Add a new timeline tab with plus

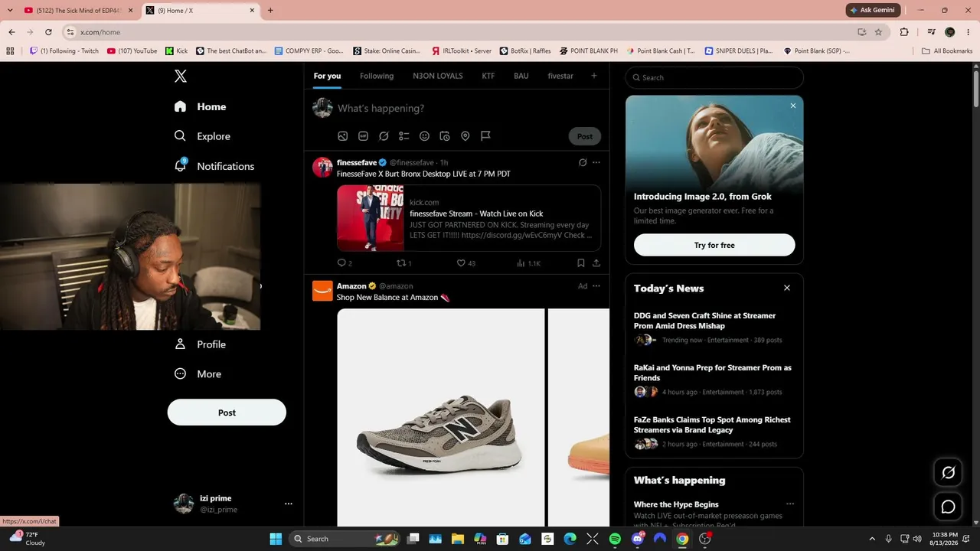[x=593, y=76]
